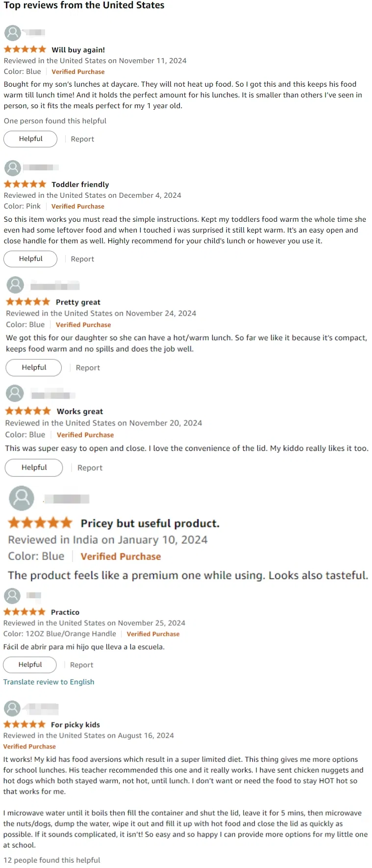Click Helpful on the "Practico" review
The width and height of the screenshot is (372, 868).
coord(29,664)
